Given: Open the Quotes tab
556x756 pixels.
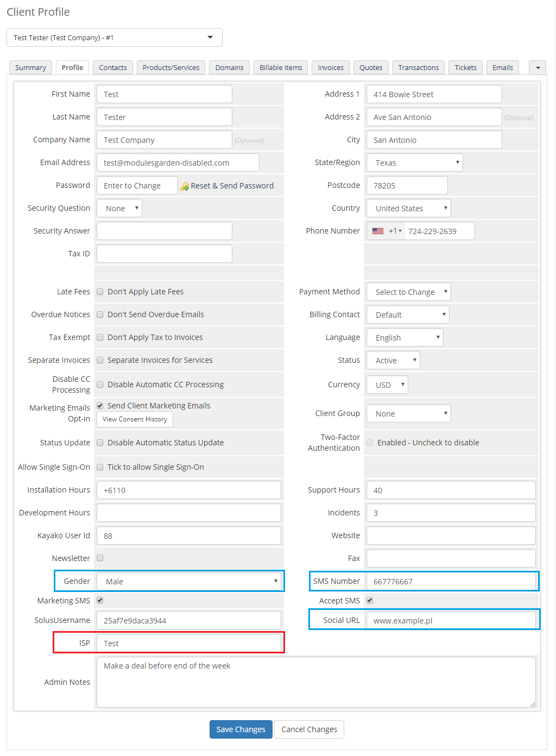Looking at the screenshot, I should (371, 67).
